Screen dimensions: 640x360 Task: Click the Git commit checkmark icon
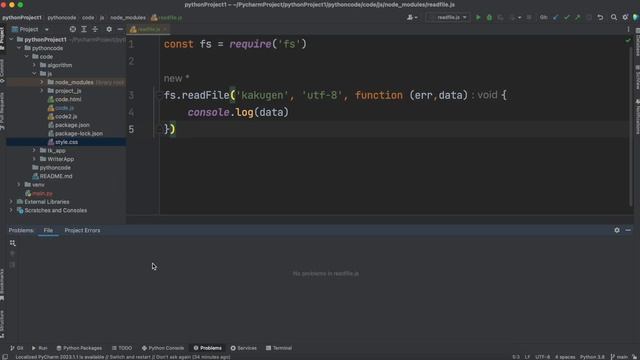click(567, 18)
